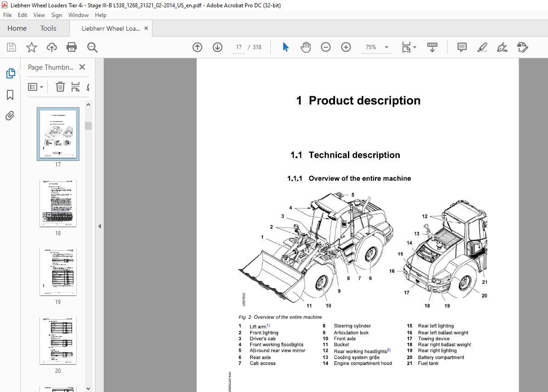
Task: Open Bookmarks panel
Action: (10, 94)
